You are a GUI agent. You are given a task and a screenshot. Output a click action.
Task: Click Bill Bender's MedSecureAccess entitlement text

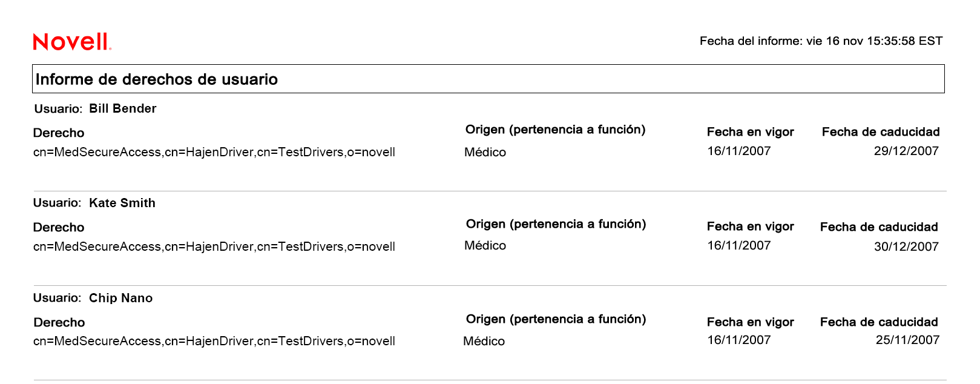tap(214, 153)
